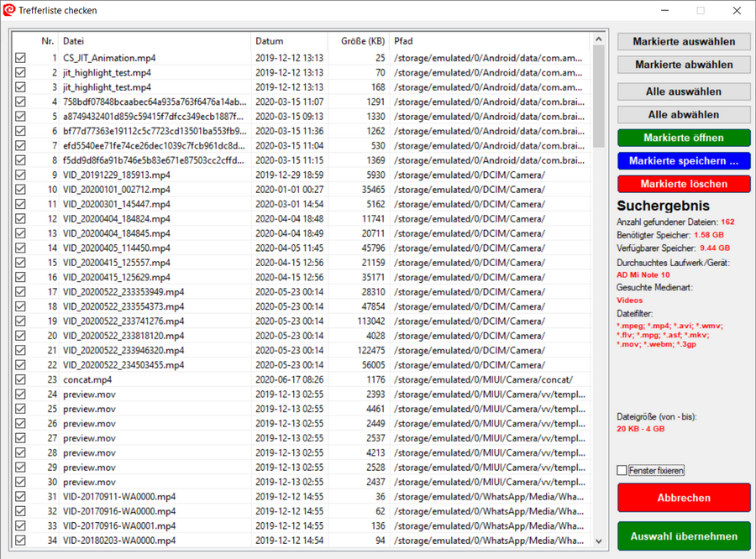The height and width of the screenshot is (559, 756).
Task: Sort by the Pfad column header
Action: click(403, 41)
